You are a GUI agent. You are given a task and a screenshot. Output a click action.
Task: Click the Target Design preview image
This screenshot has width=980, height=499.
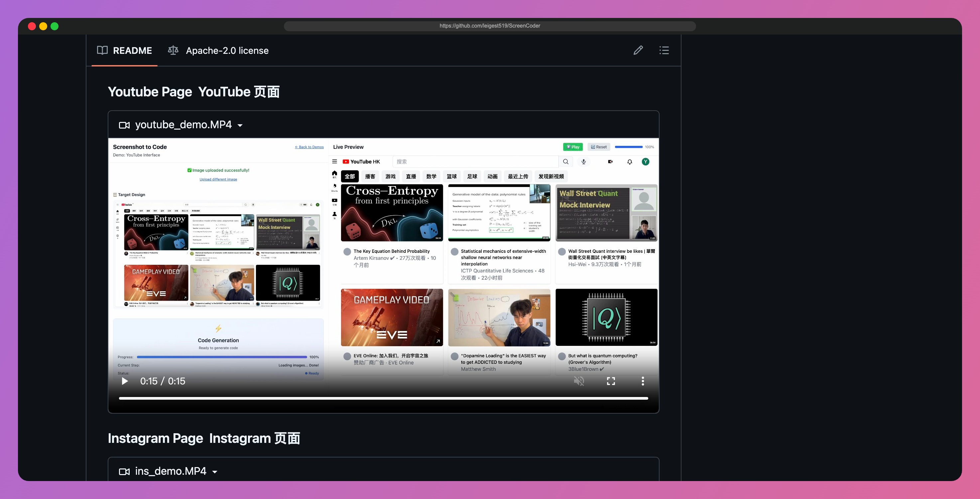[218, 254]
